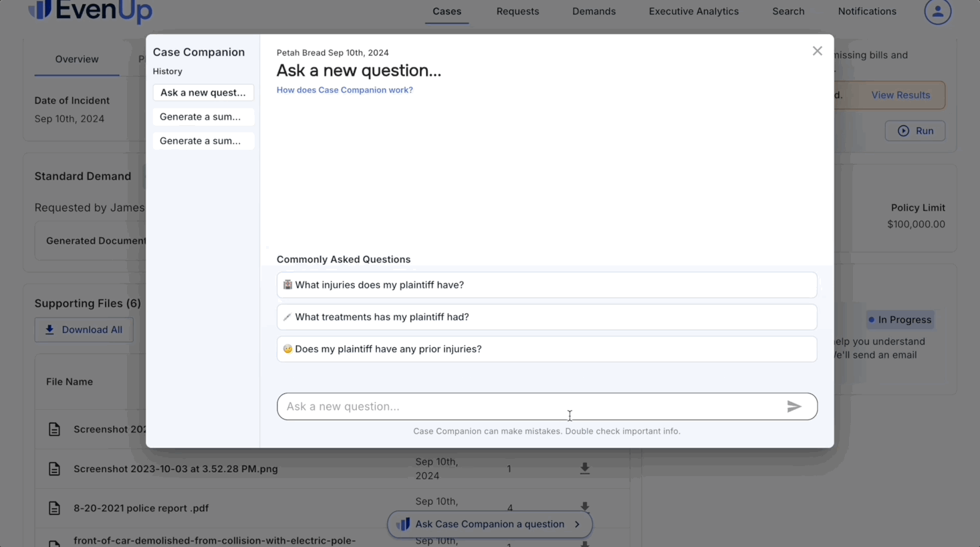Image resolution: width=980 pixels, height=547 pixels.
Task: Open 'How does Case Companion work?' link
Action: pyautogui.click(x=344, y=90)
